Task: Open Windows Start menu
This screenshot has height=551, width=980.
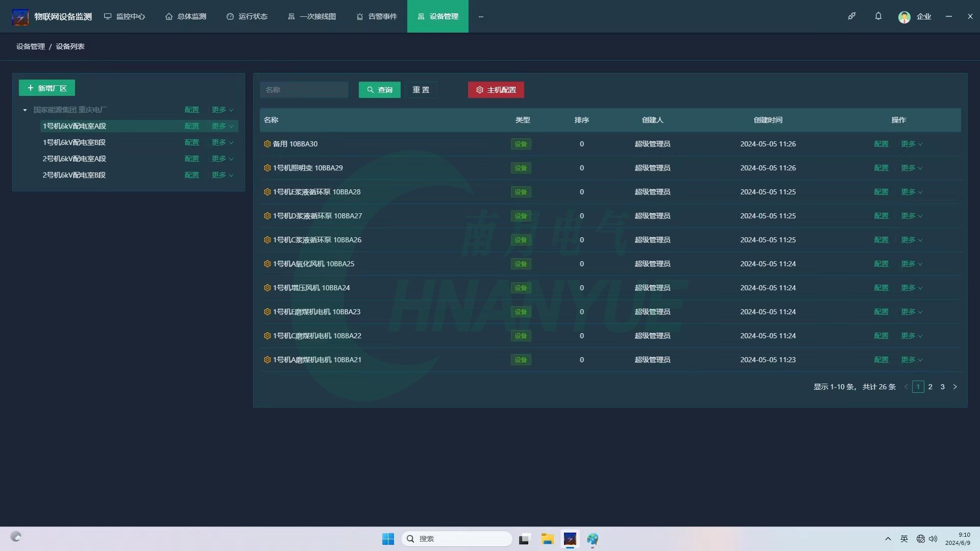Action: (x=388, y=539)
